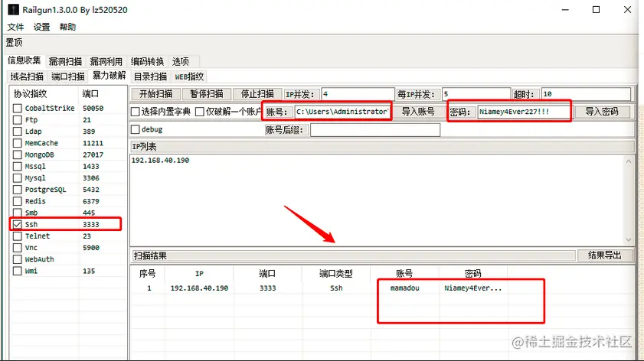Toggle the 置顶 always-on-top option
Viewport: 644px width, 361px height.
coord(14,42)
